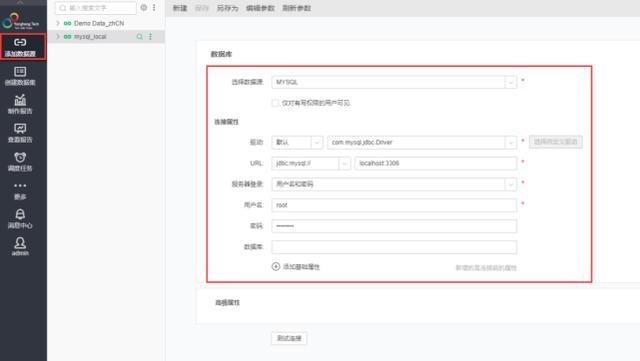Open the 查看报告 sidebar section

tap(20, 133)
